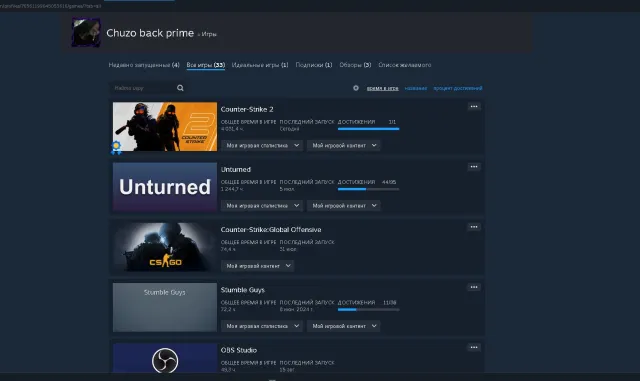Open three-dot menu for Counter-Strike 2
Viewport: 640px width, 381px height.
(x=474, y=107)
